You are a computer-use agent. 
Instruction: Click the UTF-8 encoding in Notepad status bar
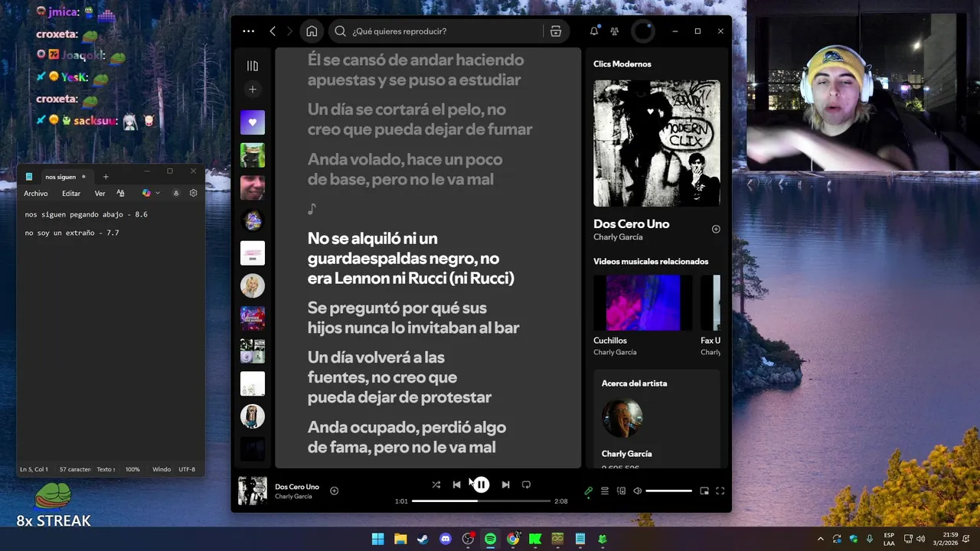click(x=187, y=469)
